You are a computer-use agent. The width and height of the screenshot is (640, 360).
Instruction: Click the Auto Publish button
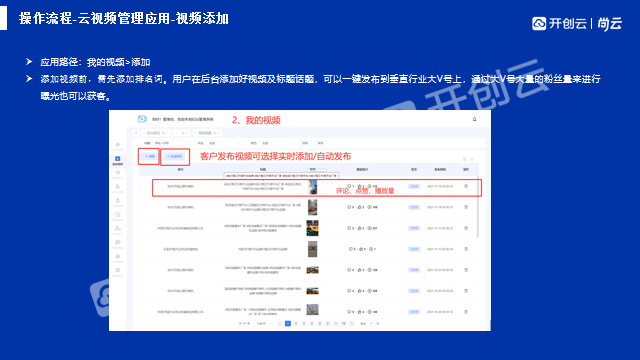174,156
